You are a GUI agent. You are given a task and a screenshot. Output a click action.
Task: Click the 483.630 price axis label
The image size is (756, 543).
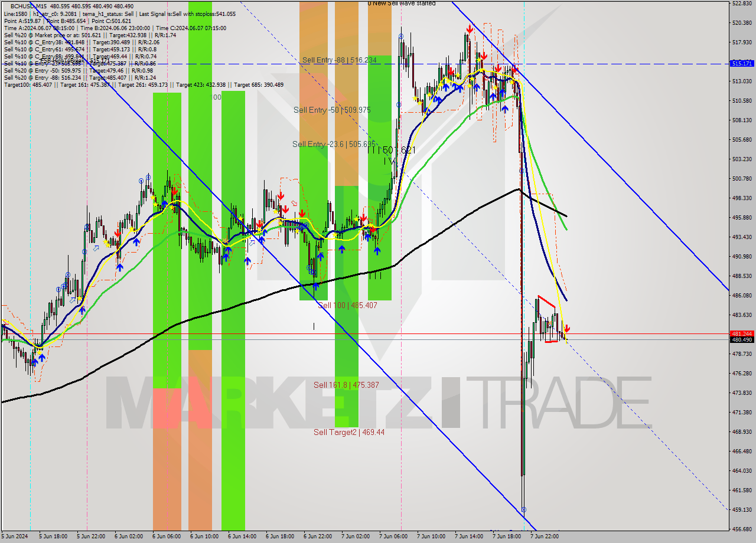tap(742, 315)
